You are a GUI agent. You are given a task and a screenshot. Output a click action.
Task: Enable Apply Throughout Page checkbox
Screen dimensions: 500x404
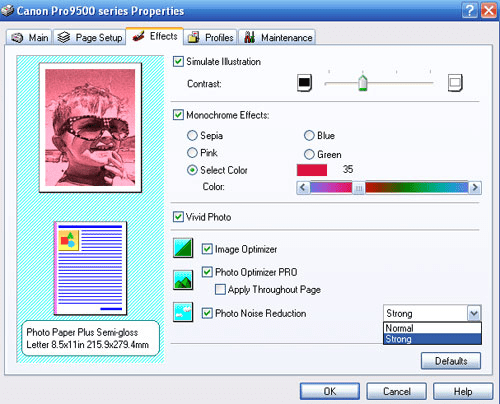point(220,289)
